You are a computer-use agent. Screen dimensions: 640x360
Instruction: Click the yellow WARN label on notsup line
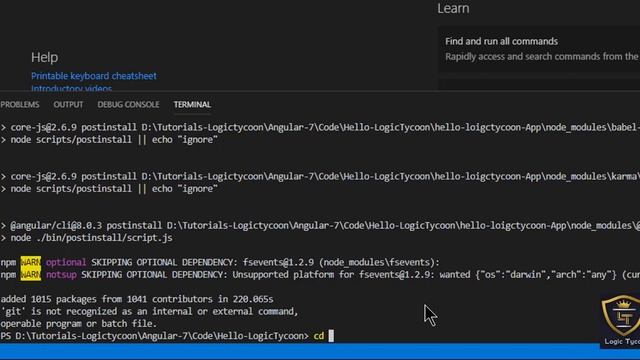31,275
